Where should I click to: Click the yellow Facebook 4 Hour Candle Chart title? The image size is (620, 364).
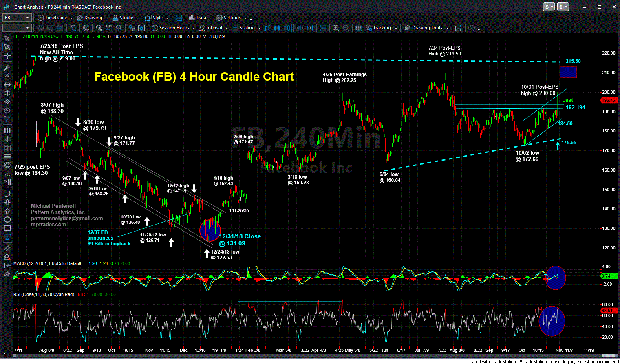pyautogui.click(x=194, y=77)
